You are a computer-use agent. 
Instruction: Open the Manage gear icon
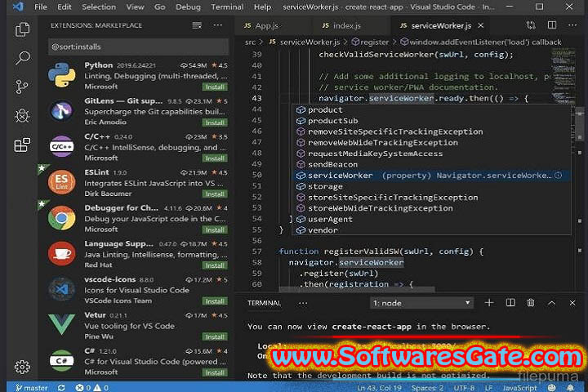(x=22, y=367)
